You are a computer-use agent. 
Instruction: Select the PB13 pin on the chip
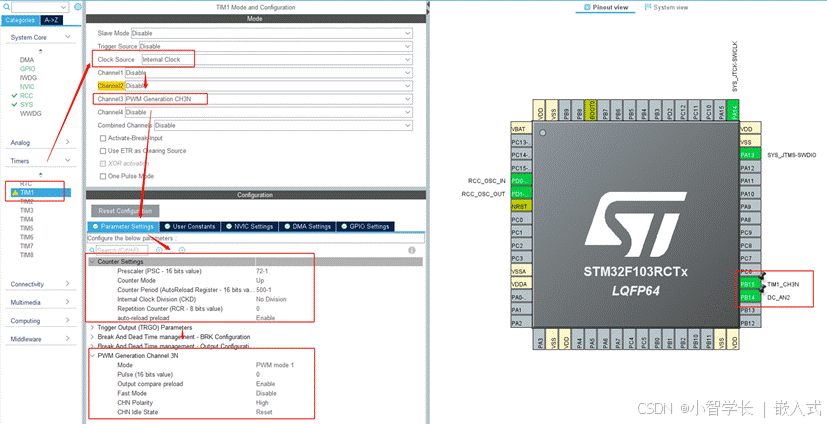pyautogui.click(x=751, y=310)
